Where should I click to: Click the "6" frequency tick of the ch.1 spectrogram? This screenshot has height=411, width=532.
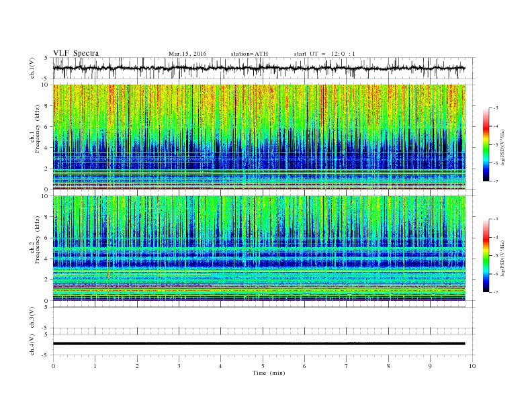47,127
